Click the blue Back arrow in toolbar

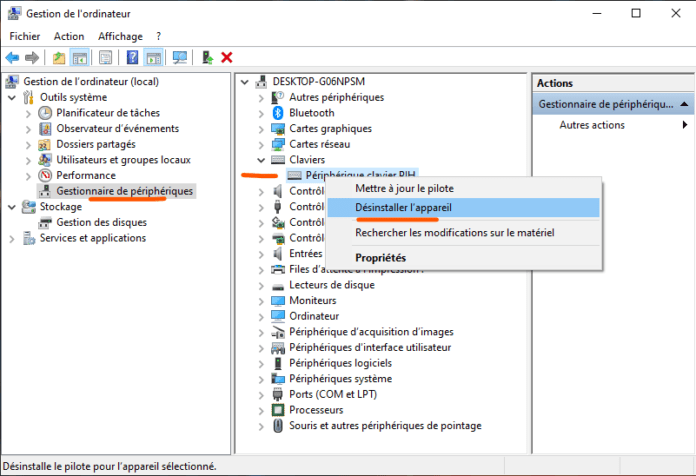(x=12, y=58)
